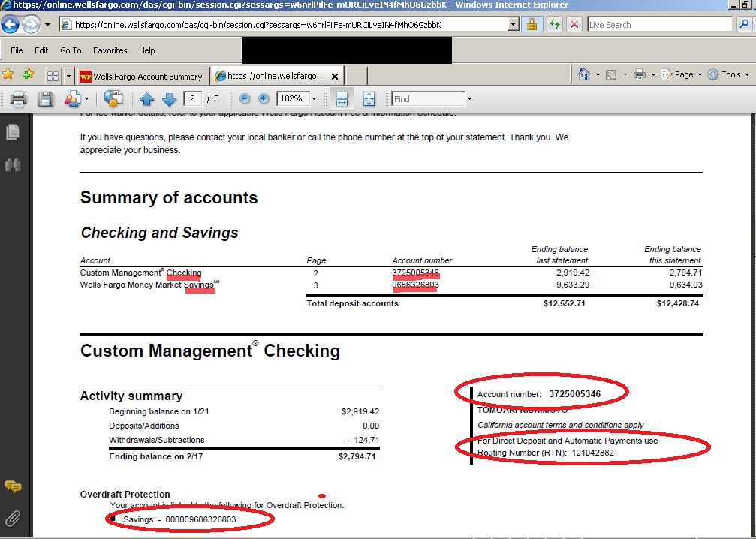Open the Page menu button

(681, 74)
